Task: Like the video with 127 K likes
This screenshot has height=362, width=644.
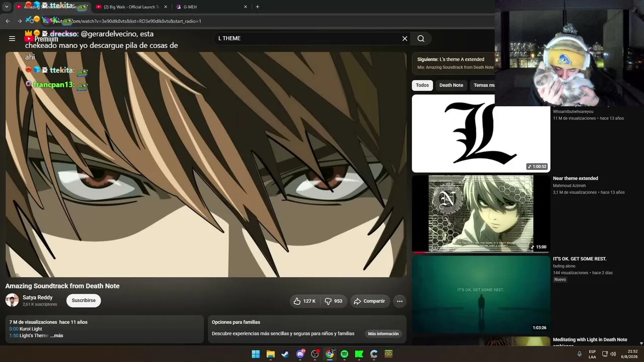Action: click(x=305, y=301)
